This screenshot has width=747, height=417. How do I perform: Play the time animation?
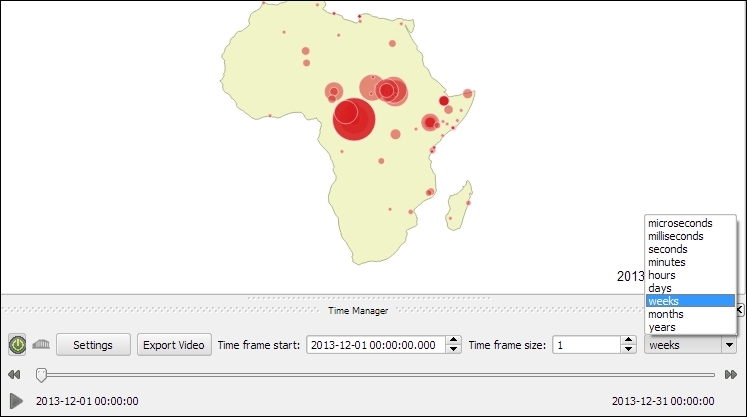pos(16,401)
